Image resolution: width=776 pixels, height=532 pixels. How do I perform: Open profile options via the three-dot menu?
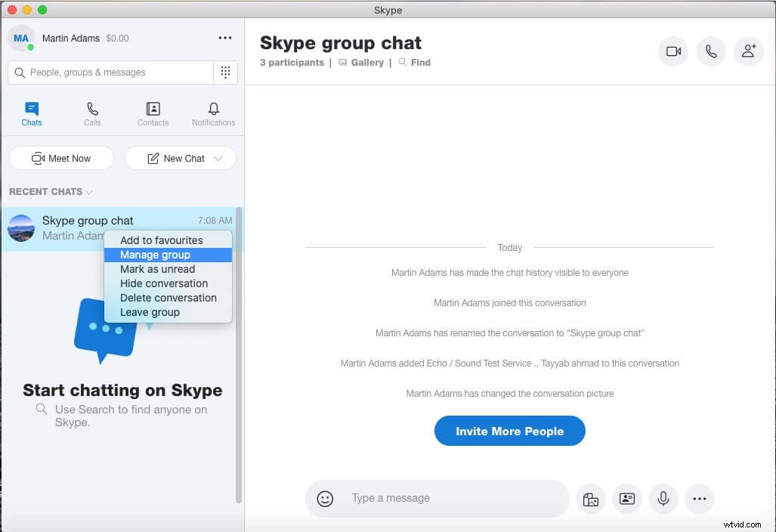224,37
